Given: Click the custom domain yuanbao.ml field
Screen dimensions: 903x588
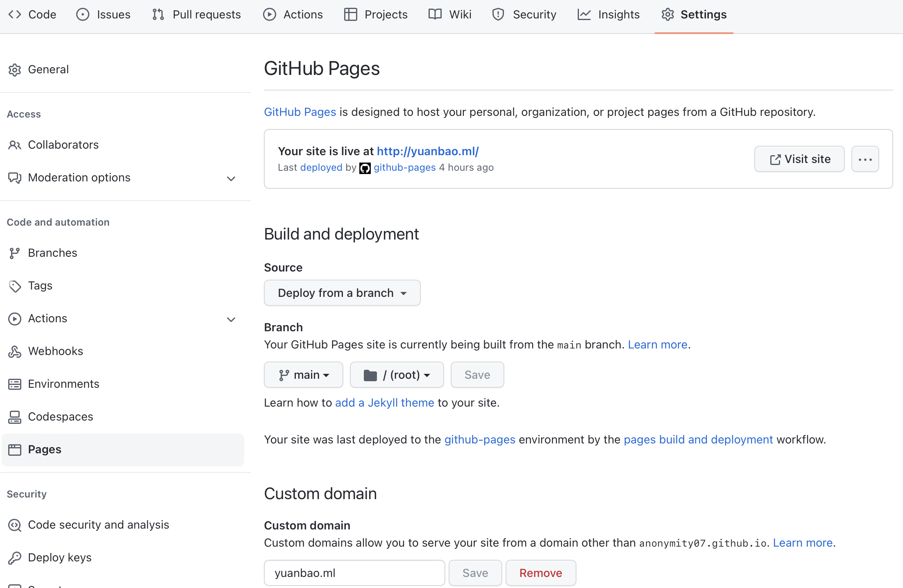Looking at the screenshot, I should click(x=354, y=573).
